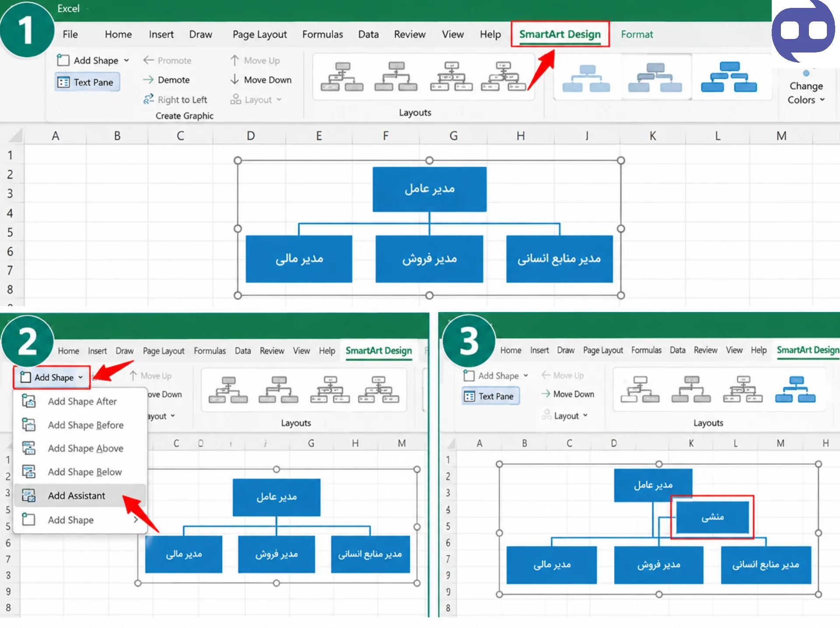840x628 pixels.
Task: Toggle the Text Pane button in panel 3
Action: pos(490,396)
